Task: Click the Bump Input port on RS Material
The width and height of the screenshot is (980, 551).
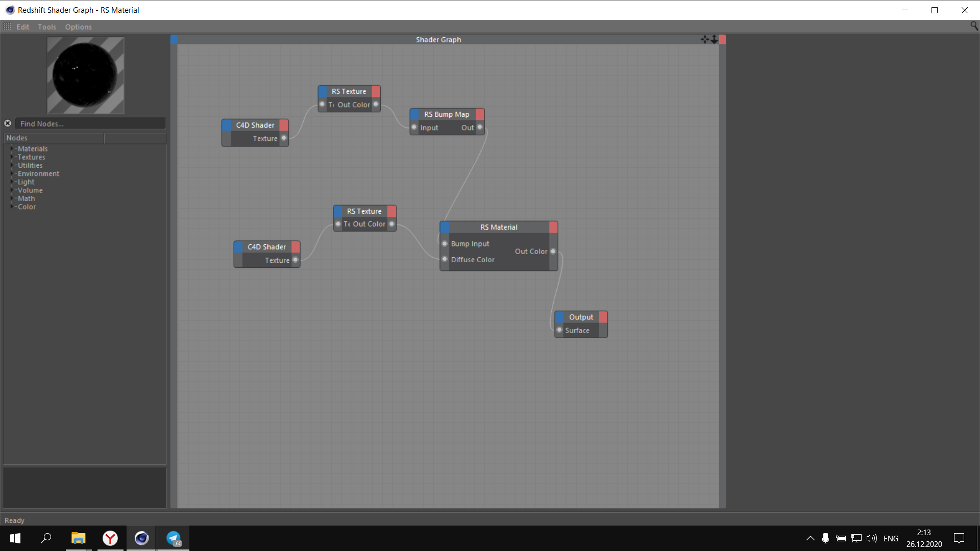Action: (445, 244)
